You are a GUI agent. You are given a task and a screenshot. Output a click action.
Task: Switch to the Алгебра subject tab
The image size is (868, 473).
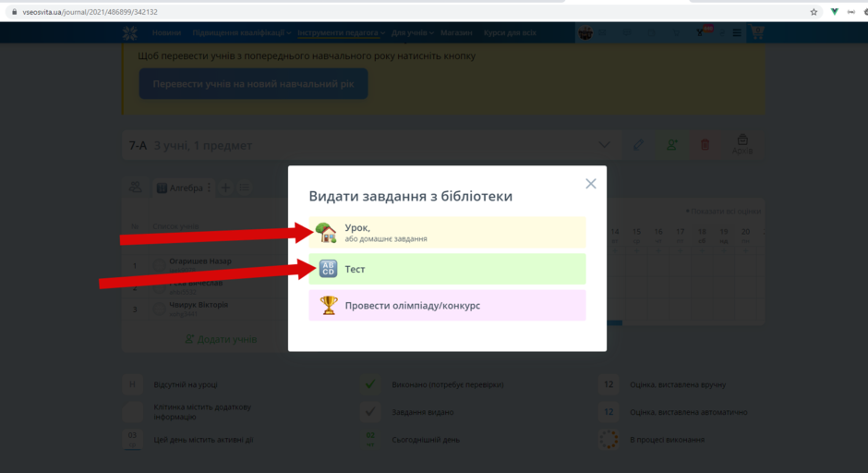coord(180,188)
